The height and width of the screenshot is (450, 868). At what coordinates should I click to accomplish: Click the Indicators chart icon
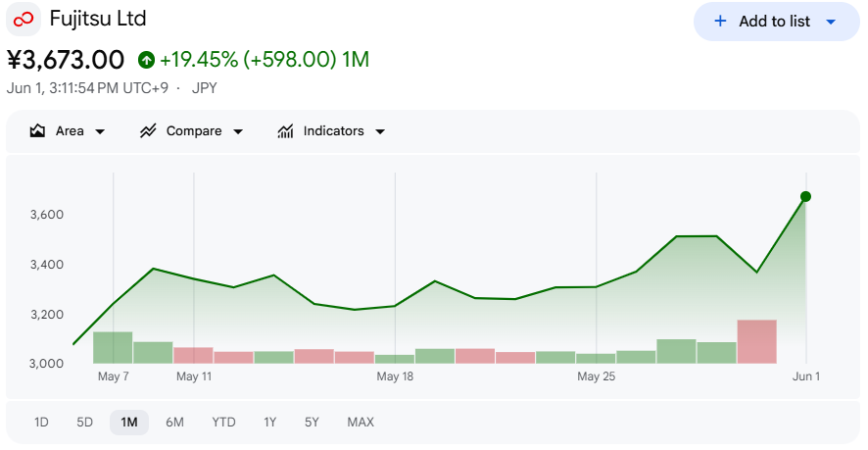[x=285, y=130]
